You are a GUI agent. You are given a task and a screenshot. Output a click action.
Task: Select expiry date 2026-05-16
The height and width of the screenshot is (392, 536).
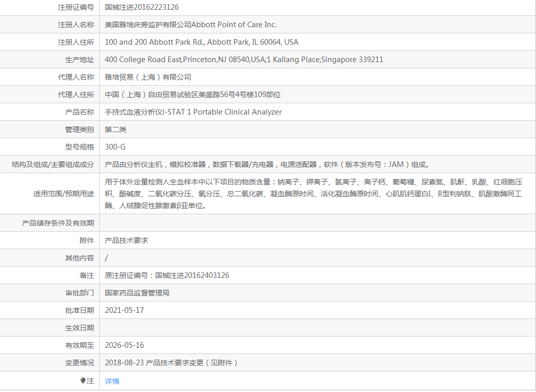pos(124,345)
